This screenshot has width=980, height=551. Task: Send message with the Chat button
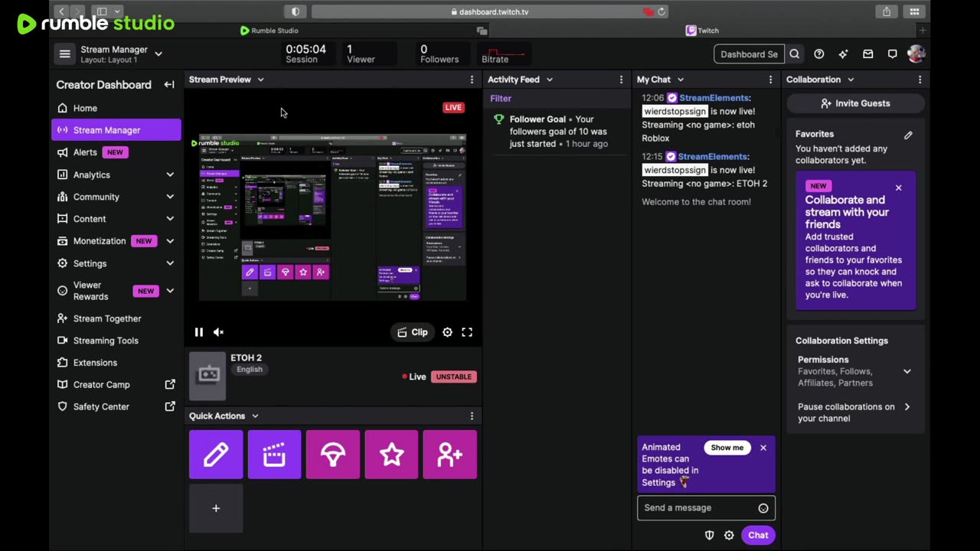click(x=758, y=536)
